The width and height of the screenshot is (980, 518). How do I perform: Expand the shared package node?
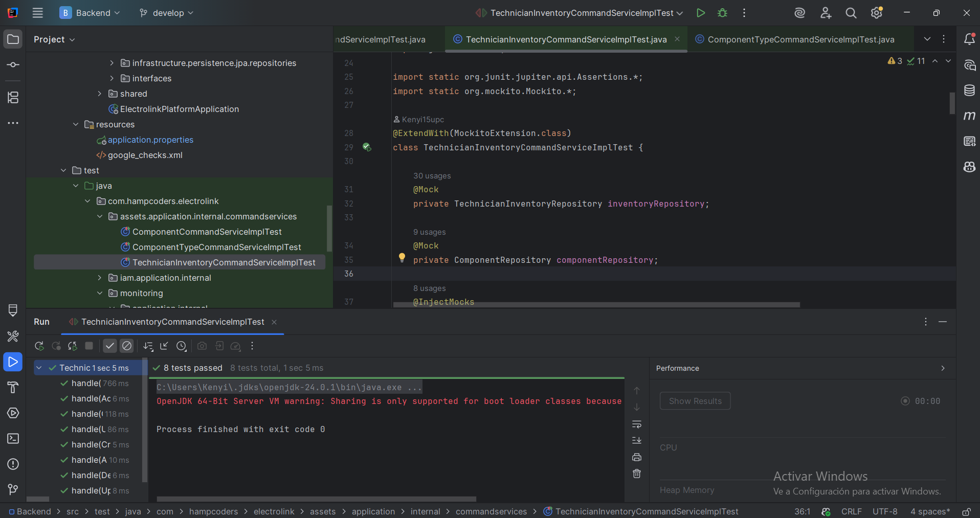click(100, 94)
